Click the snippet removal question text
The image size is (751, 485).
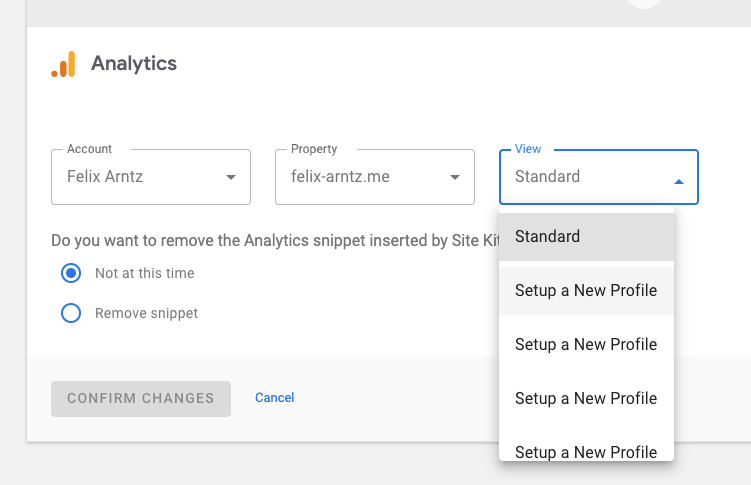click(x=275, y=240)
